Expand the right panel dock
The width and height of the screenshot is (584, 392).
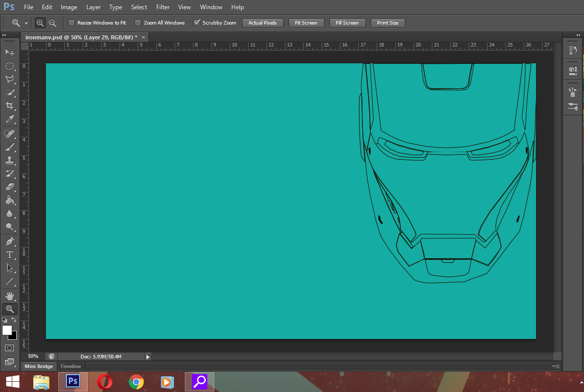pos(578,35)
